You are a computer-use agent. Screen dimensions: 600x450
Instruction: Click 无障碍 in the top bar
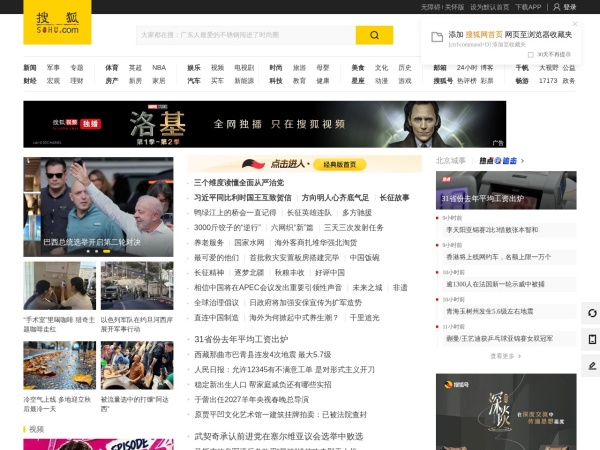pos(430,7)
